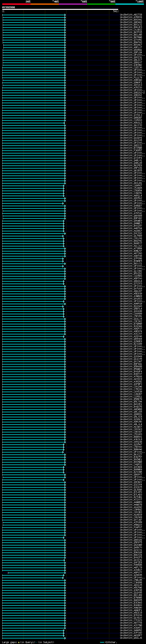Viewport: 146px width, 644px height.
Task: Select the query name AV392998
Action: coord(8,7)
